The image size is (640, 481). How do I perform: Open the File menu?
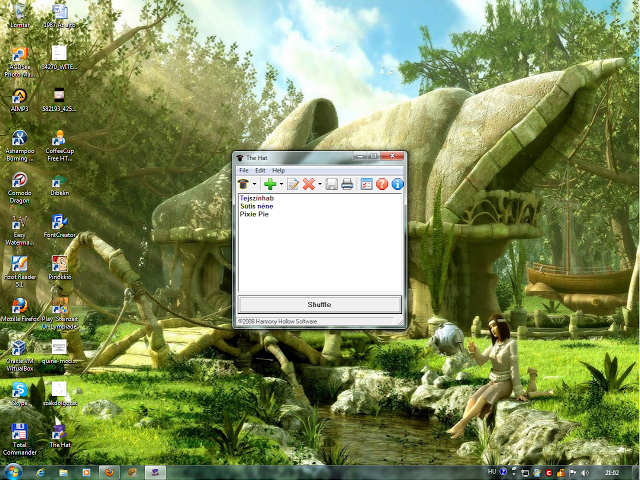coord(243,171)
